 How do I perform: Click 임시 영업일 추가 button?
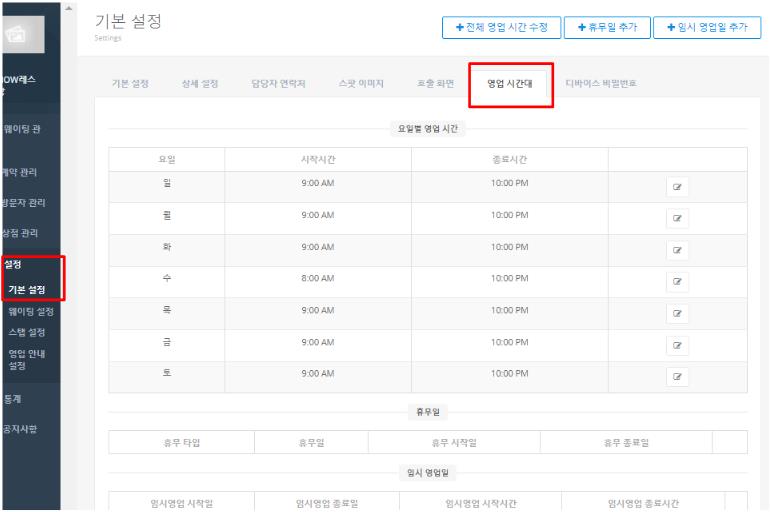[x=707, y=28]
